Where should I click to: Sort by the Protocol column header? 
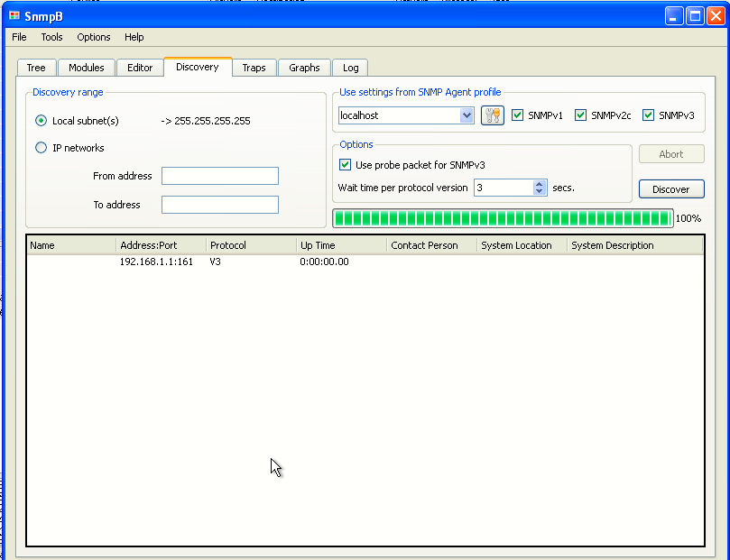(x=252, y=245)
